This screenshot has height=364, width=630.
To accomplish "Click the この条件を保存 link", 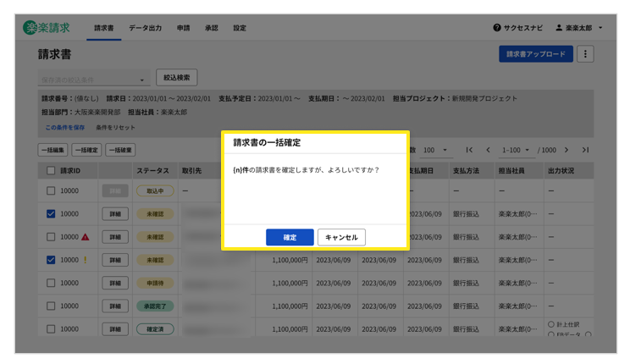I will point(65,128).
